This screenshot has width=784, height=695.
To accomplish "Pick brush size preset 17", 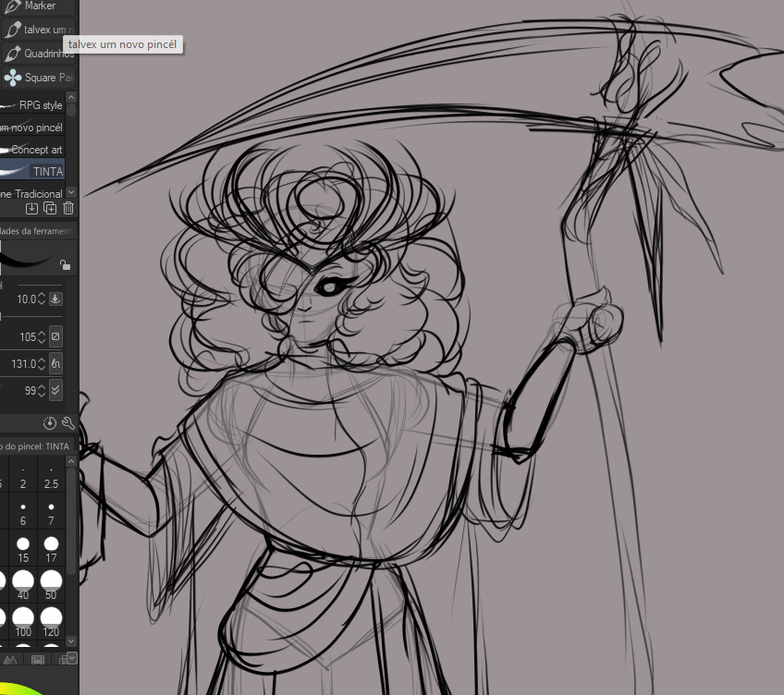I will pyautogui.click(x=51, y=549).
